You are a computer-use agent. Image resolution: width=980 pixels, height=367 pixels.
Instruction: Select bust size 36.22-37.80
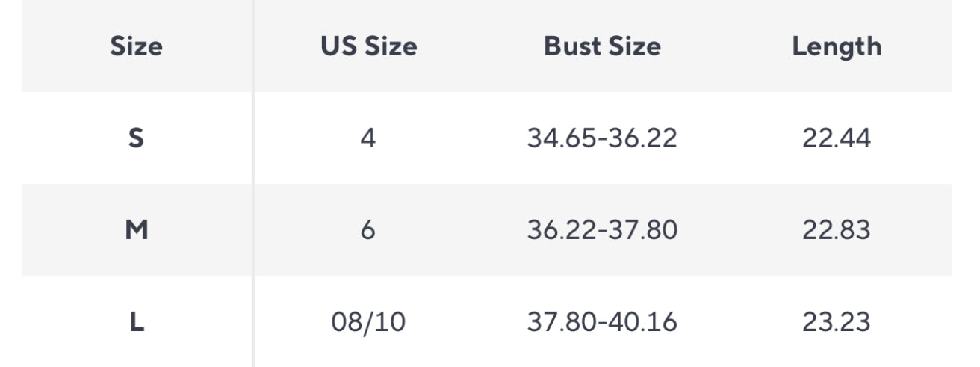point(602,230)
